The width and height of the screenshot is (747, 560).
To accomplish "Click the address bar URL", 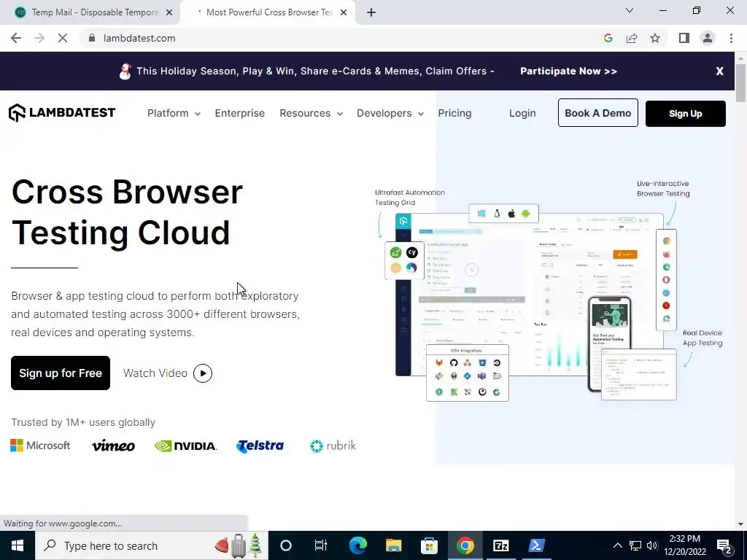I will tap(139, 38).
